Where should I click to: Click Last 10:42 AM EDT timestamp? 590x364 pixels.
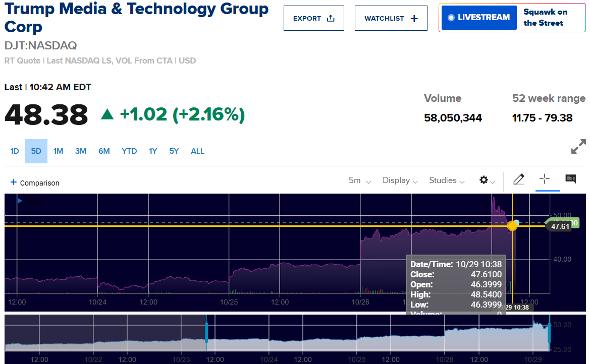[x=48, y=87]
